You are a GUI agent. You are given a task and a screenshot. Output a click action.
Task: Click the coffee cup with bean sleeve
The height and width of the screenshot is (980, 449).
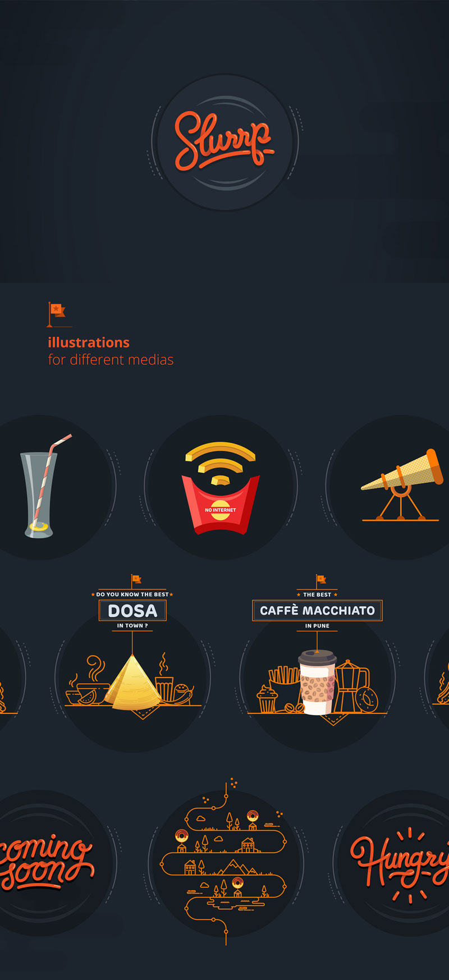click(317, 682)
